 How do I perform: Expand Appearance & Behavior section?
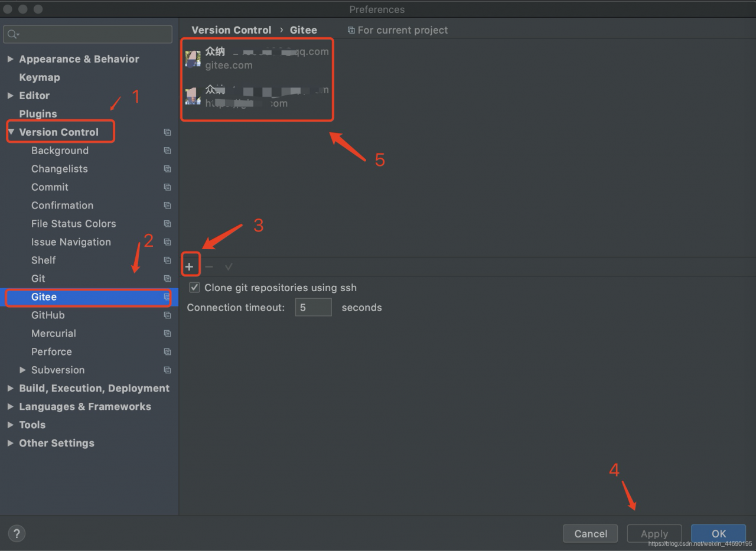(10, 59)
